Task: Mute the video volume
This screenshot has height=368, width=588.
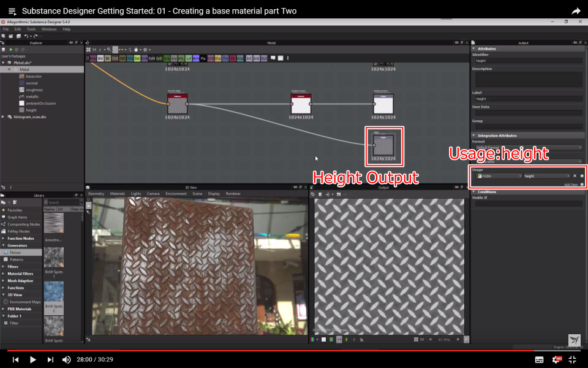Action: [x=66, y=359]
